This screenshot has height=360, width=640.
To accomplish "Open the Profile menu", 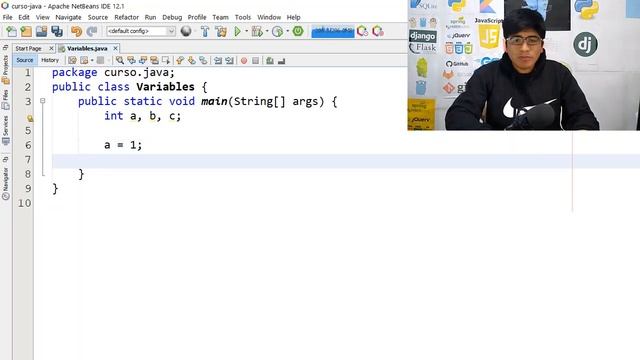I will tap(197, 17).
